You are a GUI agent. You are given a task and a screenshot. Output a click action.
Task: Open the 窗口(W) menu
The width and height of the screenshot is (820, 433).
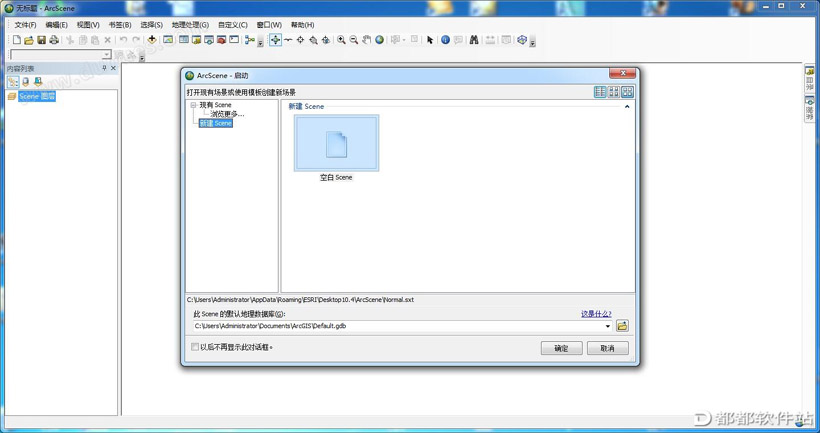(x=269, y=25)
